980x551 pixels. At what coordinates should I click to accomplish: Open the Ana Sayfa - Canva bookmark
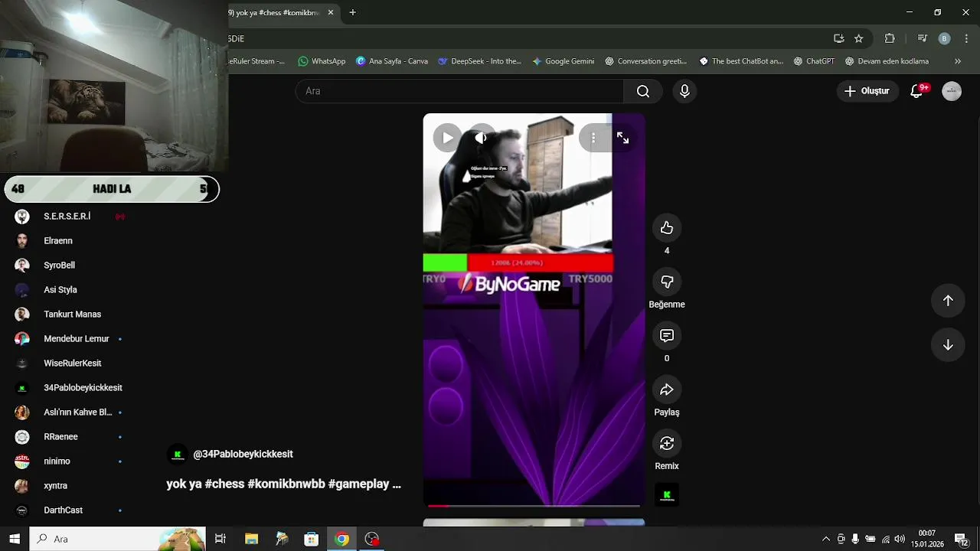click(392, 61)
